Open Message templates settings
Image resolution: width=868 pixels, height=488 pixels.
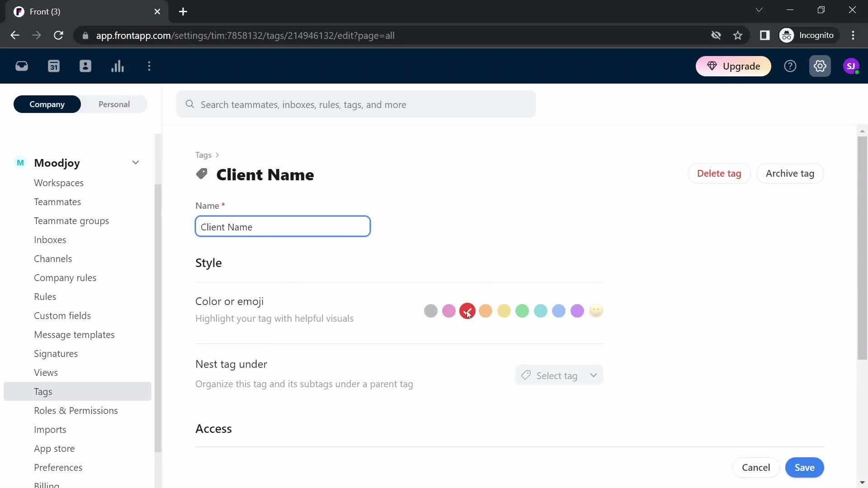pyautogui.click(x=74, y=335)
